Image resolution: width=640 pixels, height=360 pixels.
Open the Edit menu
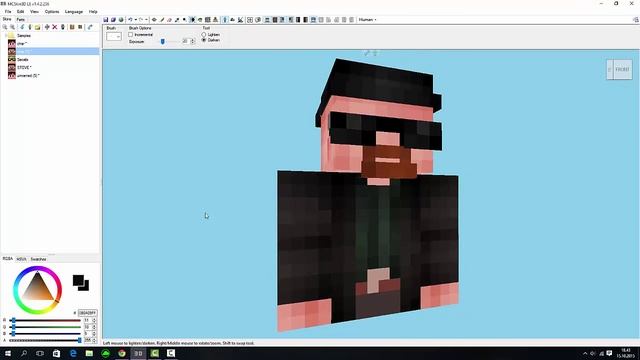(20, 11)
